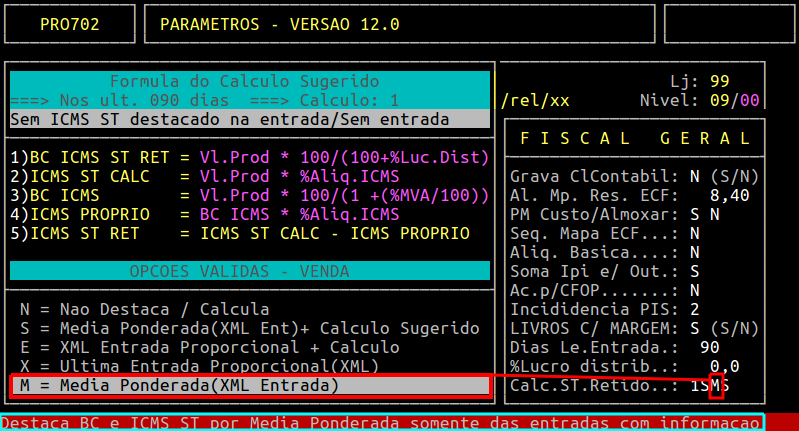Click the Seq. Mapa ECF N value
The image size is (799, 431).
[x=695, y=234]
